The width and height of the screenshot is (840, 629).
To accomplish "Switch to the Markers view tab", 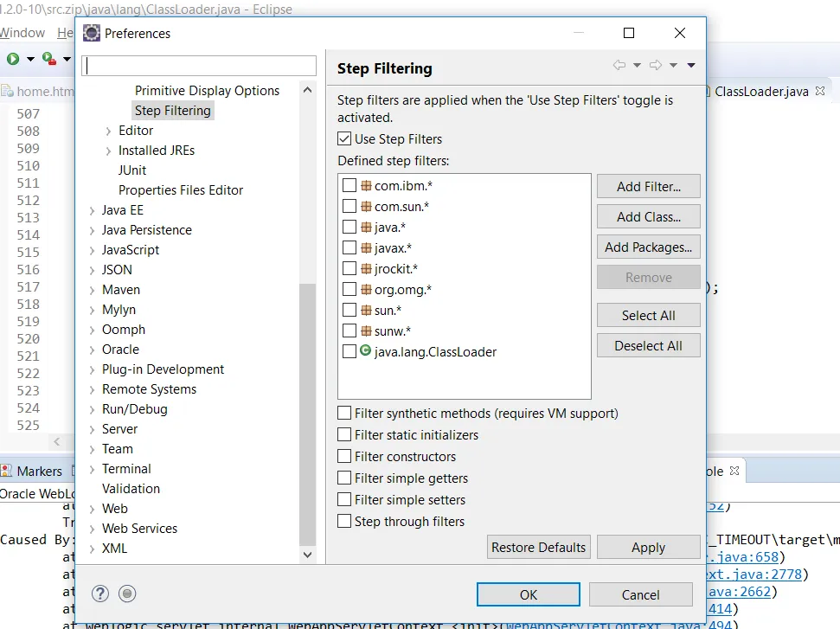I will 39,471.
